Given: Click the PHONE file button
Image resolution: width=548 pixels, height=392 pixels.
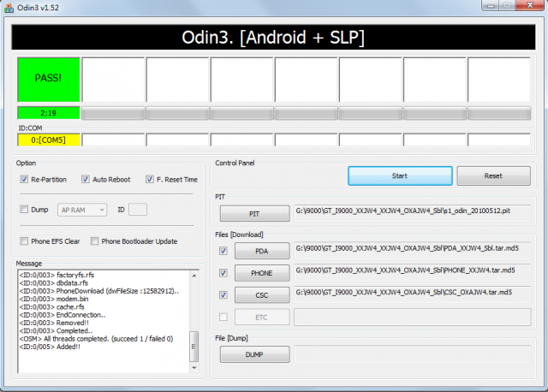Looking at the screenshot, I should (x=262, y=273).
